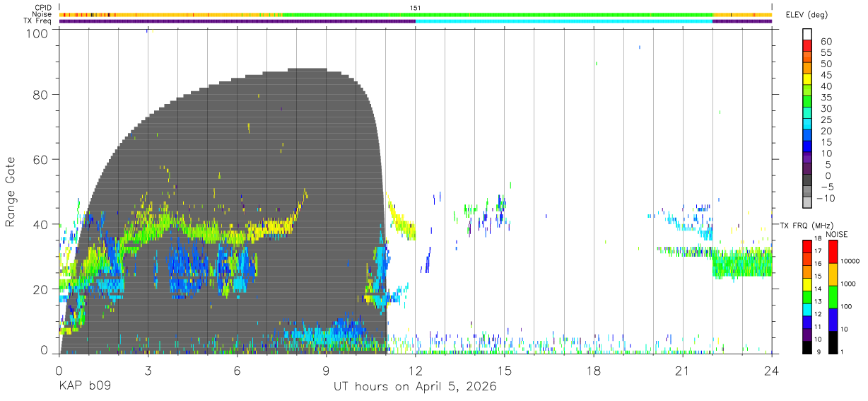Click the 6 tick on UT hours axis
The image size is (868, 401).
237,370
